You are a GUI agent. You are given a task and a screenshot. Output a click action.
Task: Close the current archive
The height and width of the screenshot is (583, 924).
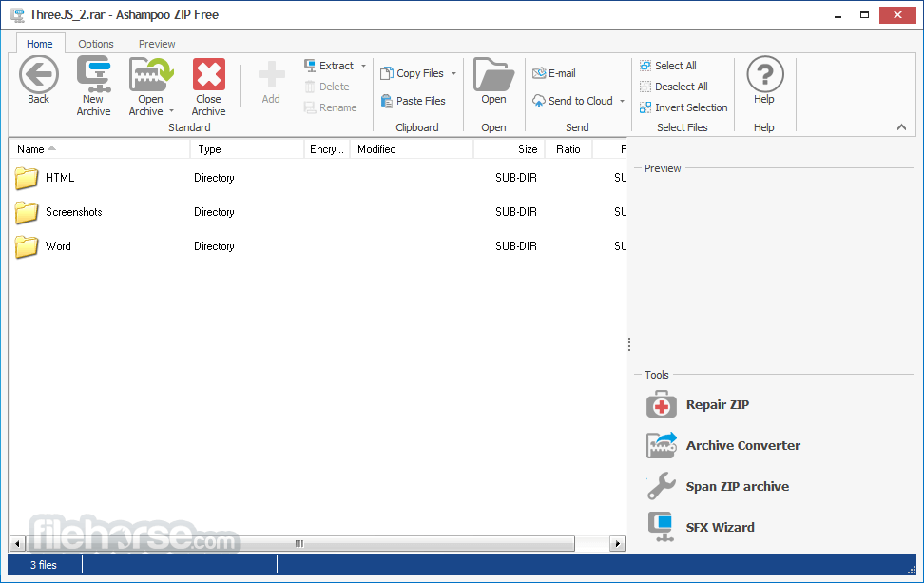(x=208, y=86)
